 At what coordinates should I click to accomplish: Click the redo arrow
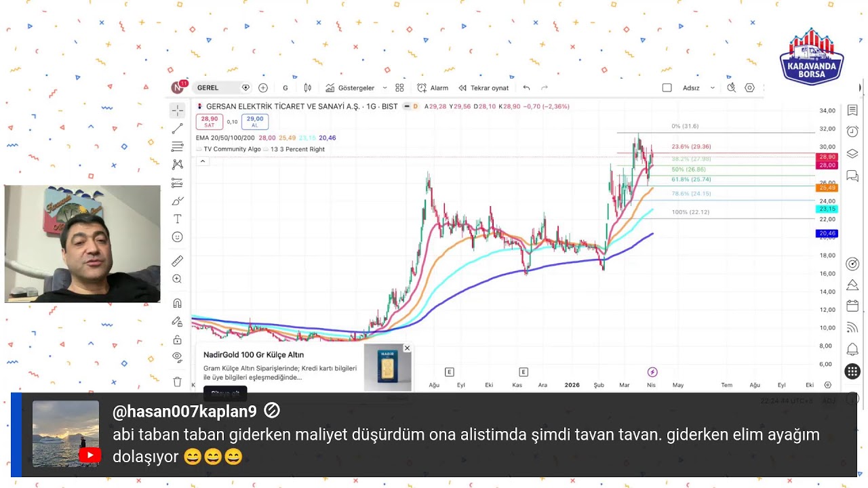point(544,88)
